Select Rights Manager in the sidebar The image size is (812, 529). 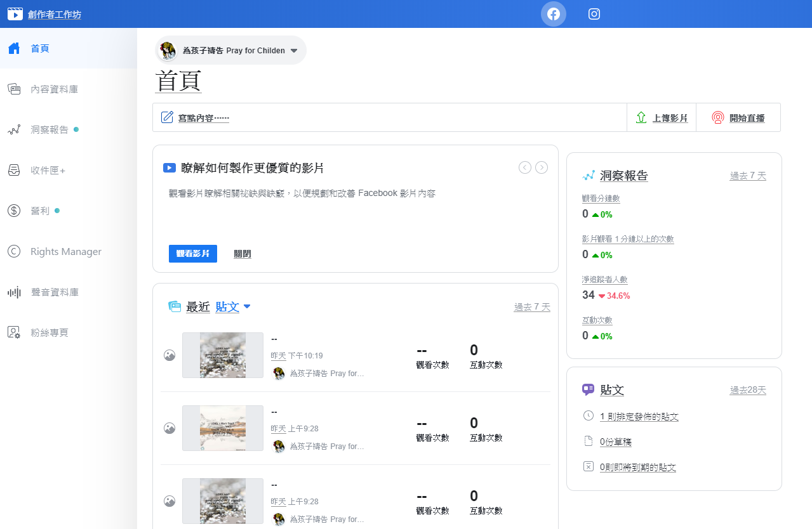click(65, 252)
